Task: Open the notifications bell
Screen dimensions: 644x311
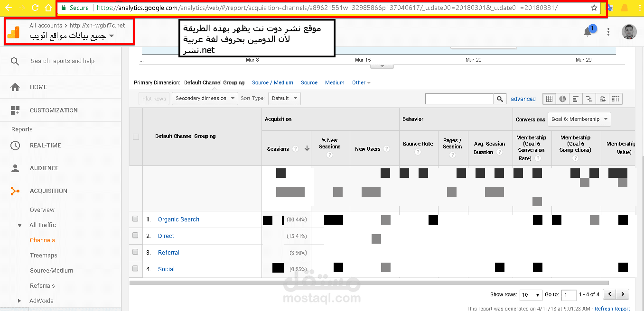Action: [588, 32]
